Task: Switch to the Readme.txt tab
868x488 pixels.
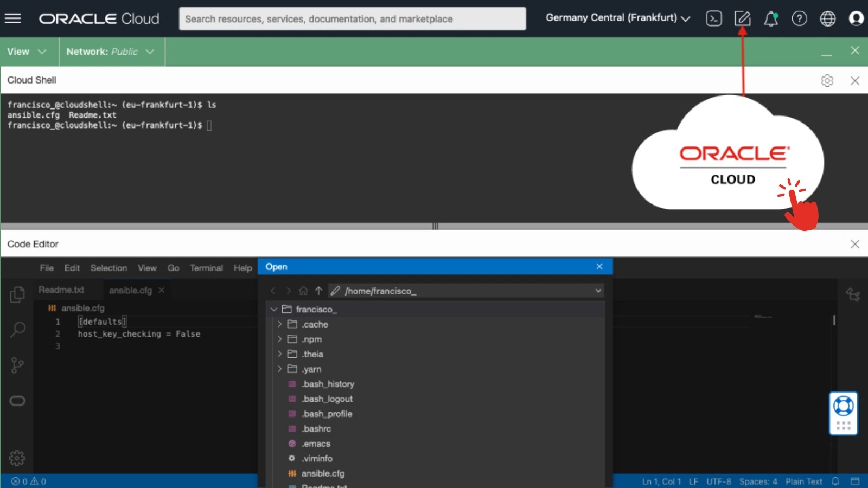Action: (61, 290)
